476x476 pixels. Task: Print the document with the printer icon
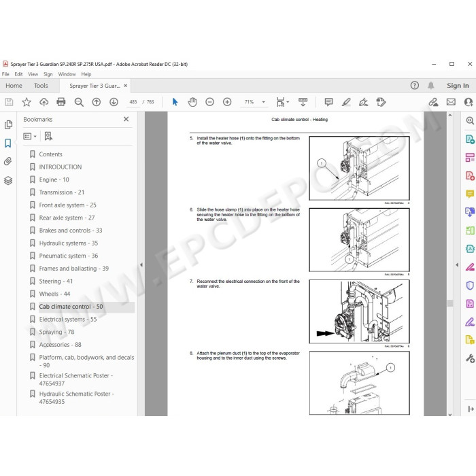click(61, 102)
